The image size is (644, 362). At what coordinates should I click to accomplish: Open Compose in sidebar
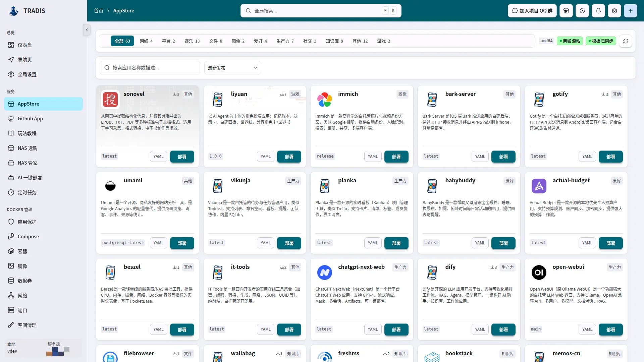click(x=43, y=237)
